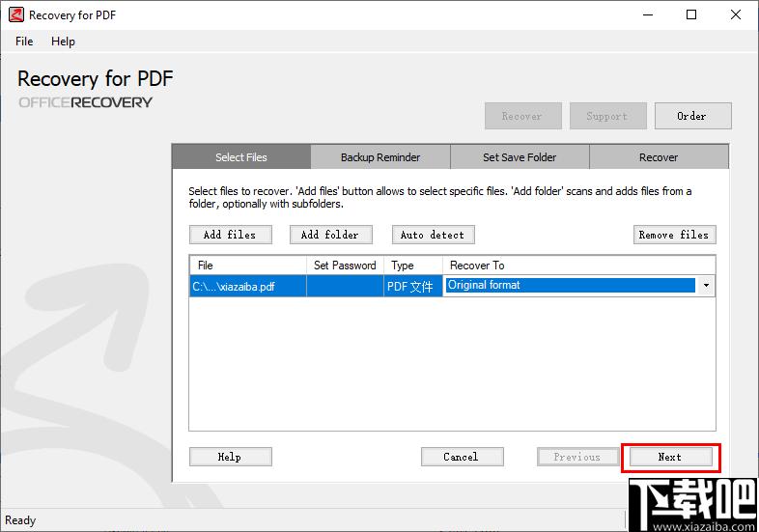Viewport: 759px width, 532px height.
Task: Click the Help button at the bottom
Action: click(x=231, y=457)
